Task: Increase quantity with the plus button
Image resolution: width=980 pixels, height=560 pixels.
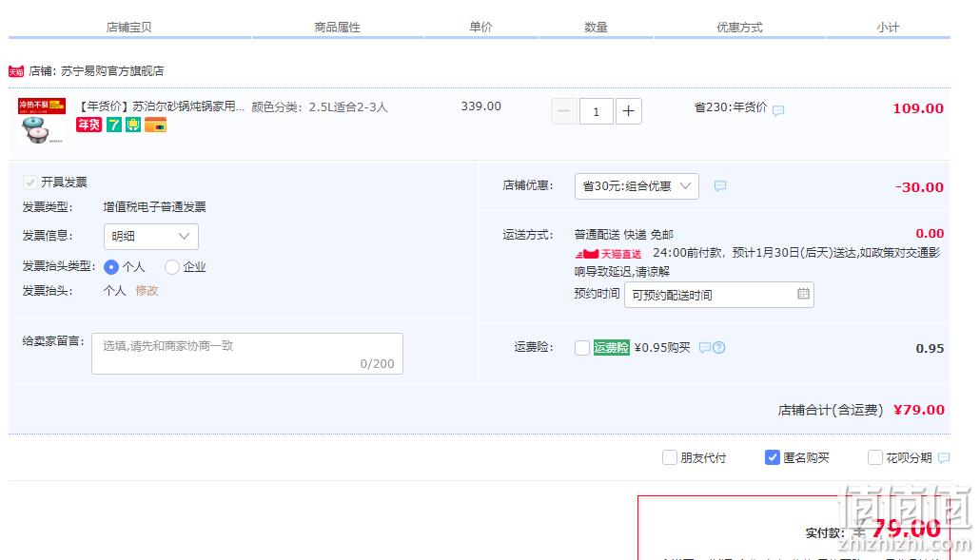Action: click(629, 111)
